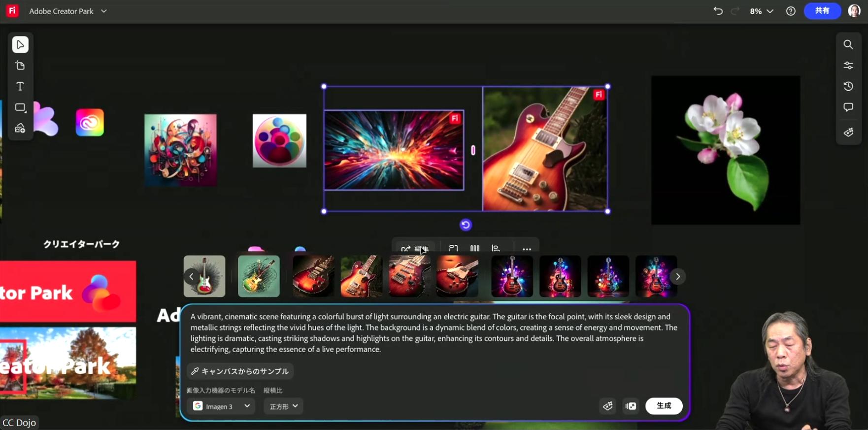Click the blue 共有 share button
The image size is (868, 430).
pyautogui.click(x=822, y=11)
